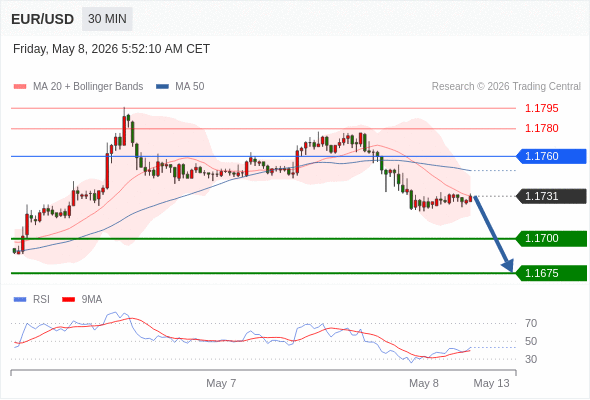Click the 1.1795 resistance label

(541, 108)
